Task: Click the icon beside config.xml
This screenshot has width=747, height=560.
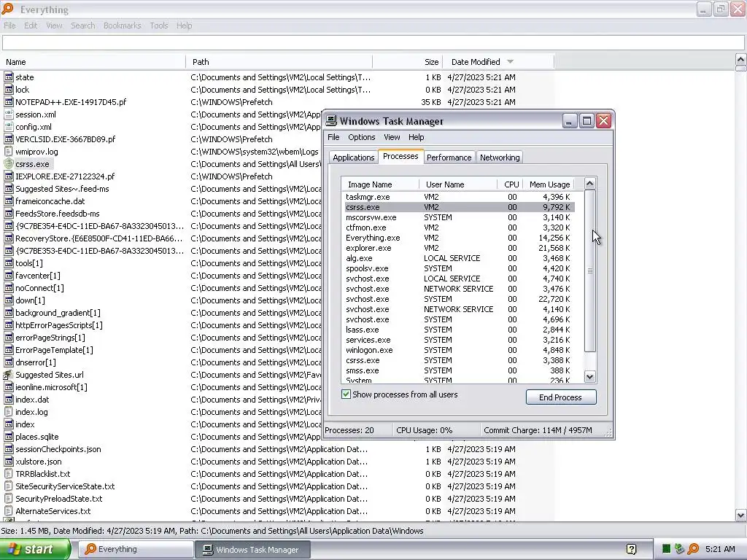Action: (x=9, y=127)
